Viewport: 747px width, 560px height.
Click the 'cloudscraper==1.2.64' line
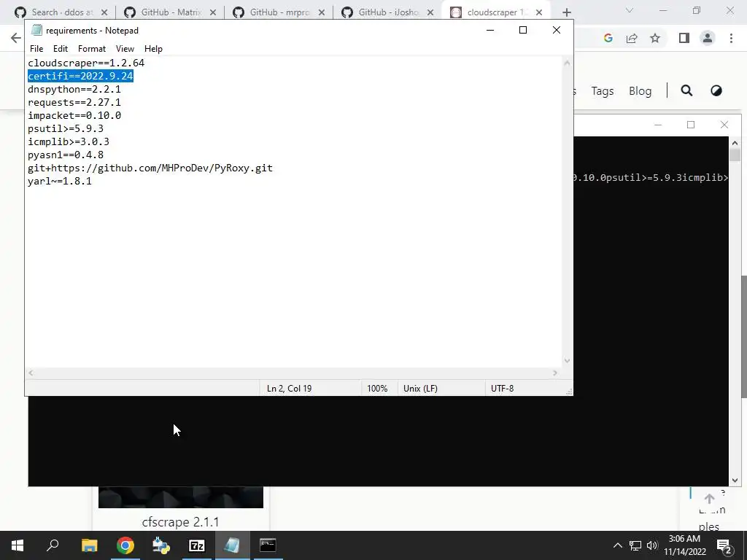(86, 63)
